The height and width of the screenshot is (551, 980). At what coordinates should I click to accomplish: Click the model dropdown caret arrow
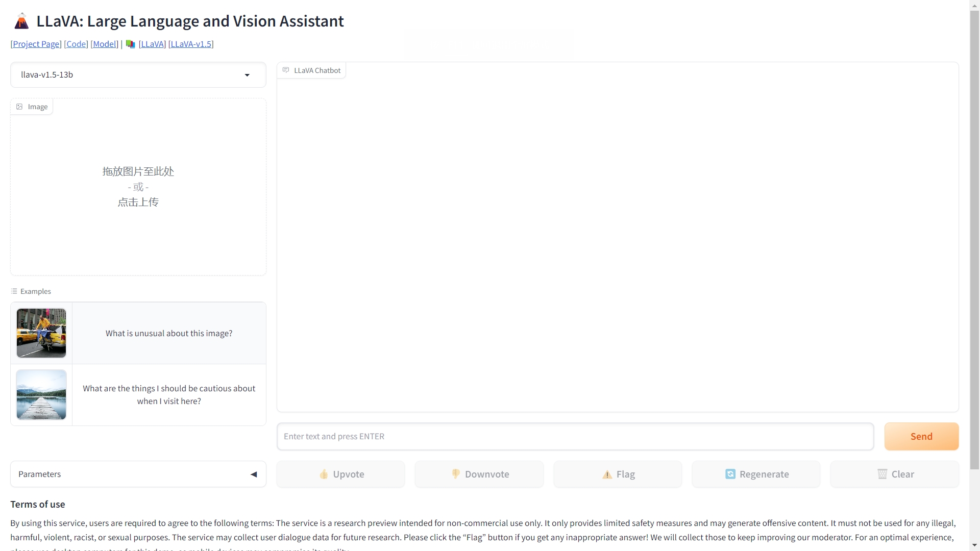pos(247,75)
